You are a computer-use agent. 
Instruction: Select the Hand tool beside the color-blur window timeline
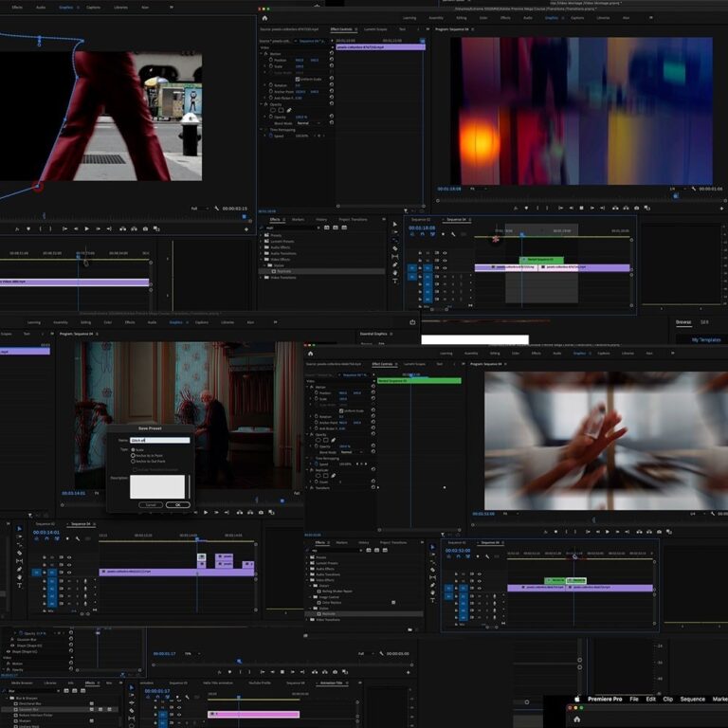pyautogui.click(x=395, y=273)
